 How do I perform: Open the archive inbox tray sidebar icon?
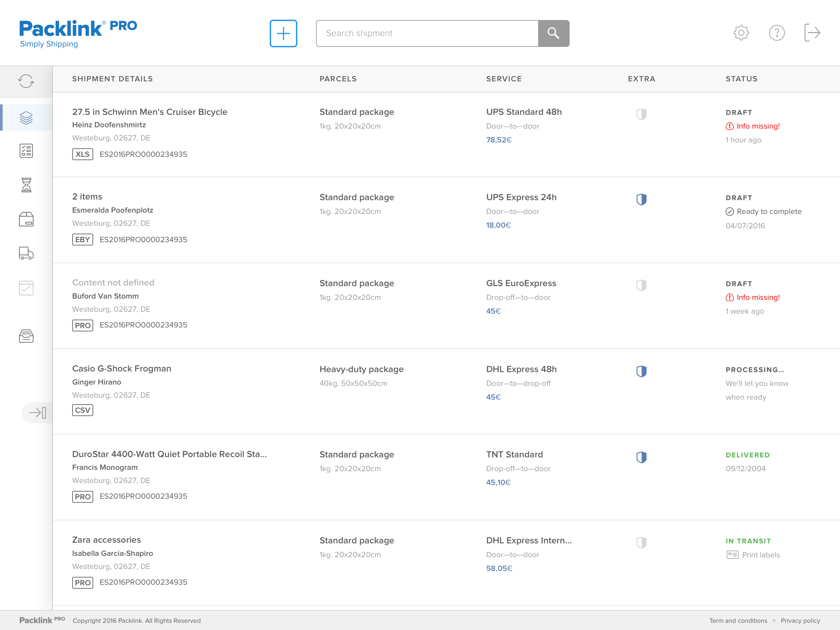click(x=26, y=336)
